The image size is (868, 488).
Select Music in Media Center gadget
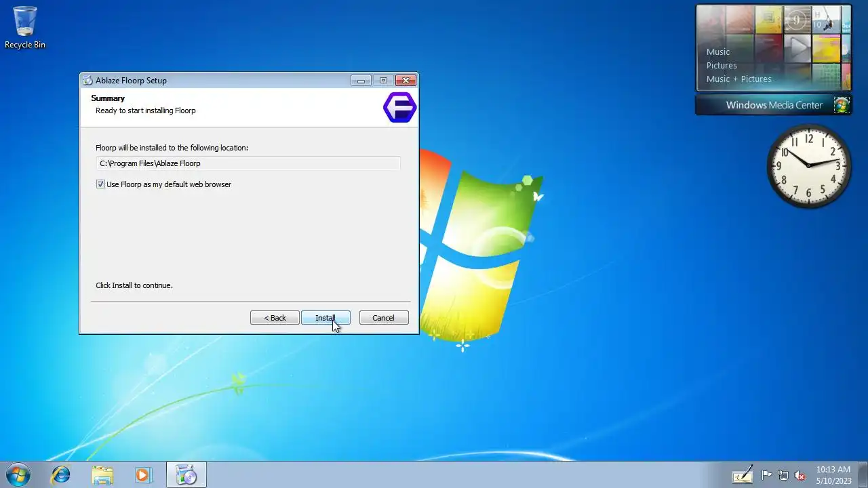(718, 52)
